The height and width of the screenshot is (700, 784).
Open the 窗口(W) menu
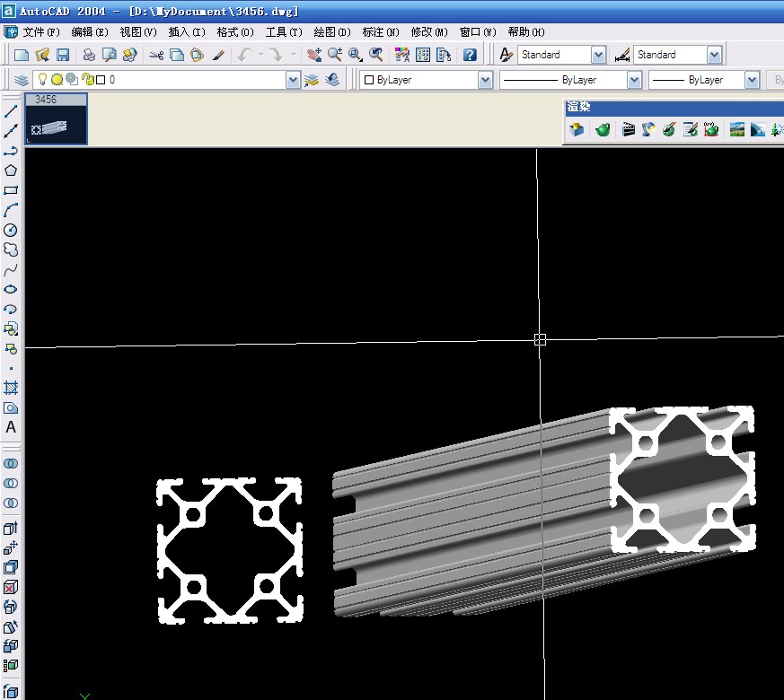point(478,32)
